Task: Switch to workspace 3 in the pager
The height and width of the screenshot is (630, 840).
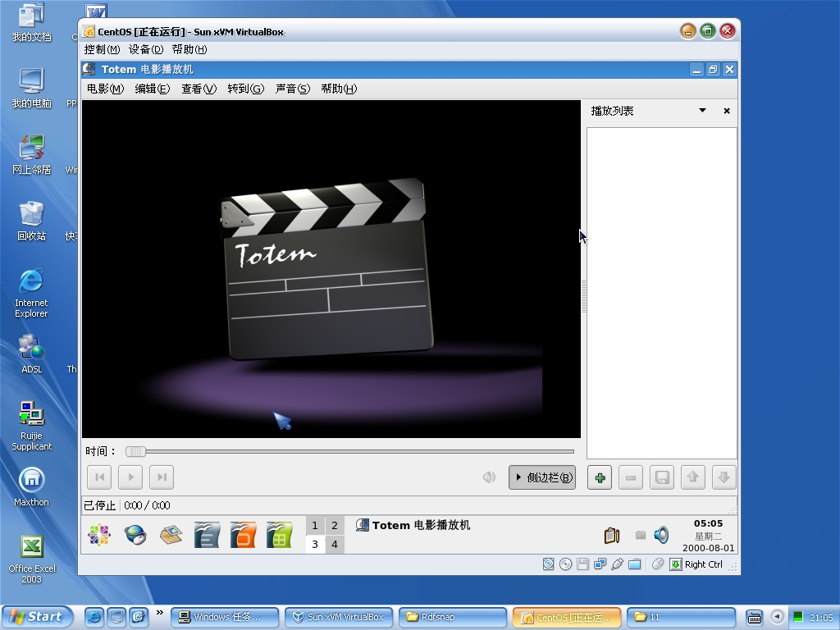Action: tap(315, 545)
